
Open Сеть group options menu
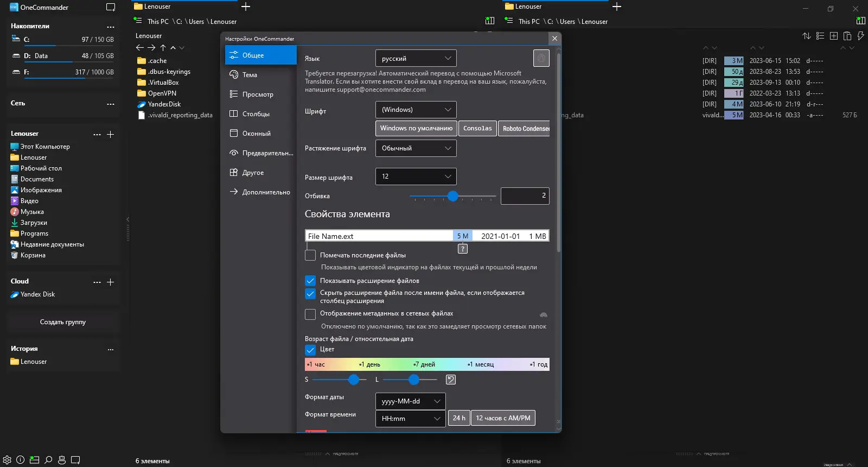[x=111, y=104]
